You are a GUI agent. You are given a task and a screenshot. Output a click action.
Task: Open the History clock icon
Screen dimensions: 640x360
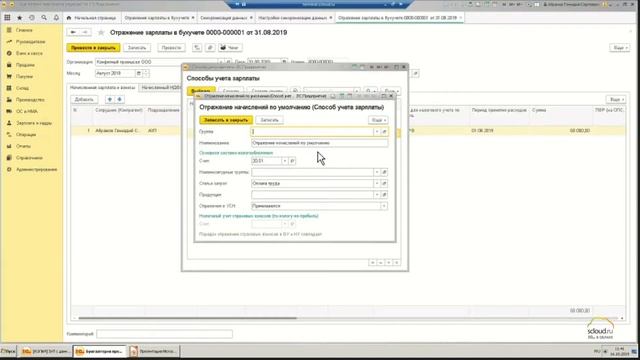[32, 18]
